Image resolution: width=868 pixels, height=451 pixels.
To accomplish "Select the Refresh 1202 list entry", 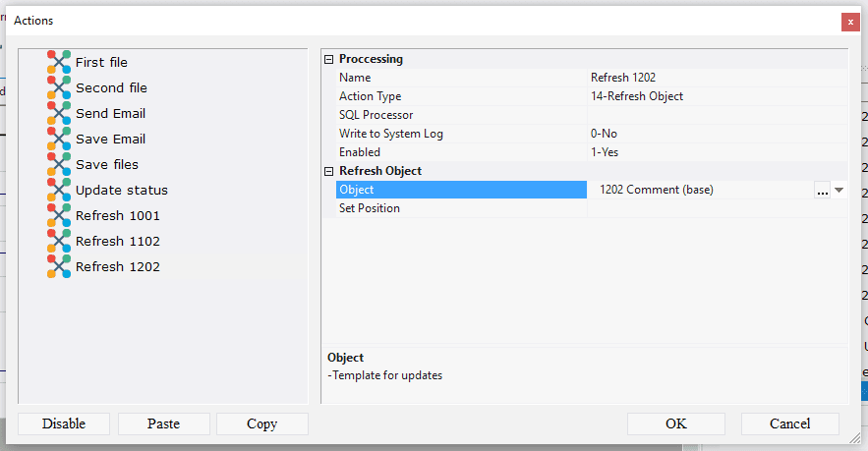I will (x=117, y=266).
